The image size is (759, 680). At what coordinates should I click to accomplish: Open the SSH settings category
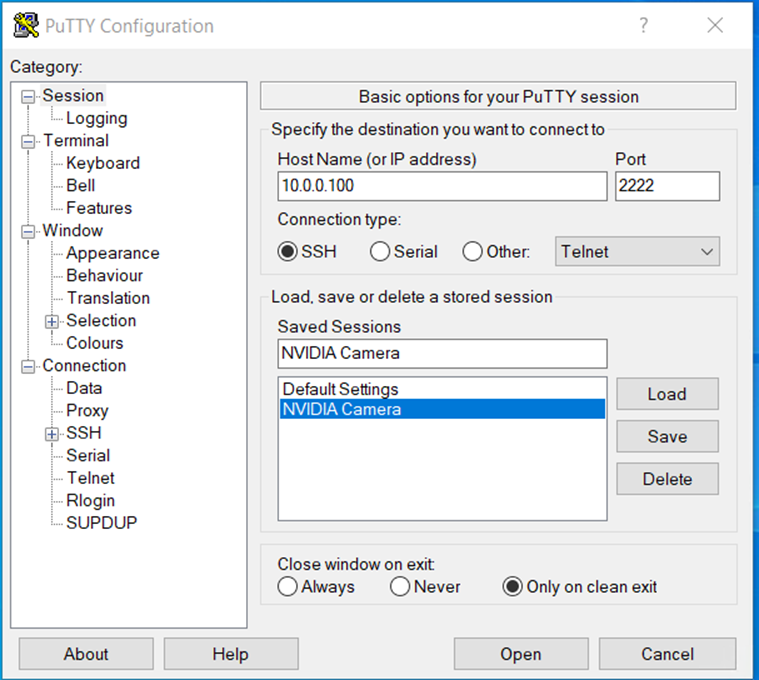[84, 433]
